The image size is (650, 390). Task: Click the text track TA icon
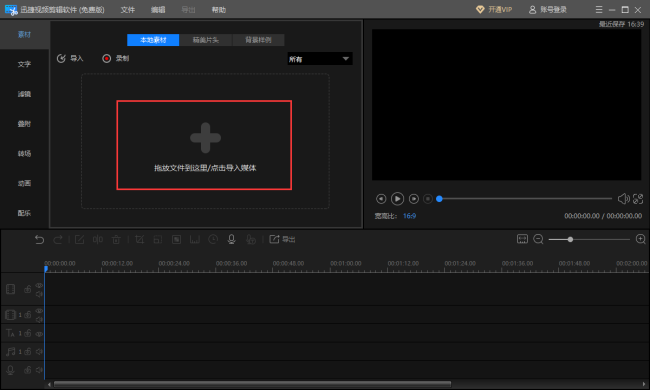click(x=10, y=333)
